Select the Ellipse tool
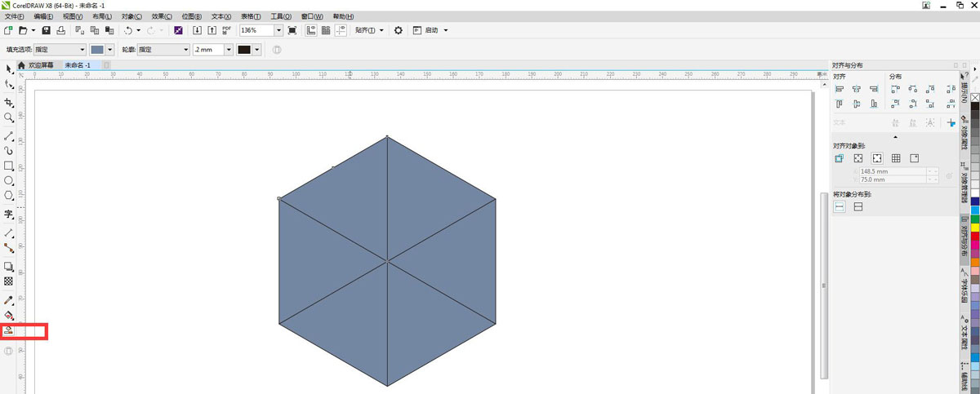 (x=9, y=180)
